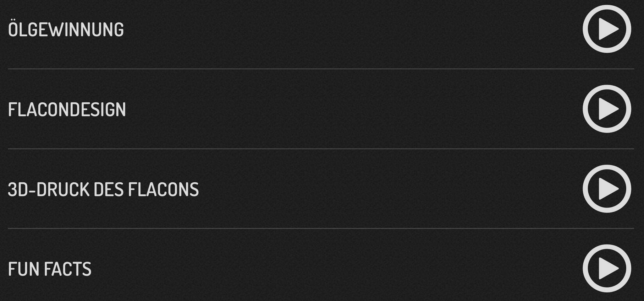Viewport: 644px width, 301px height.
Task: Tap the circular play icon beside Flacondesign
Action: pos(607,109)
